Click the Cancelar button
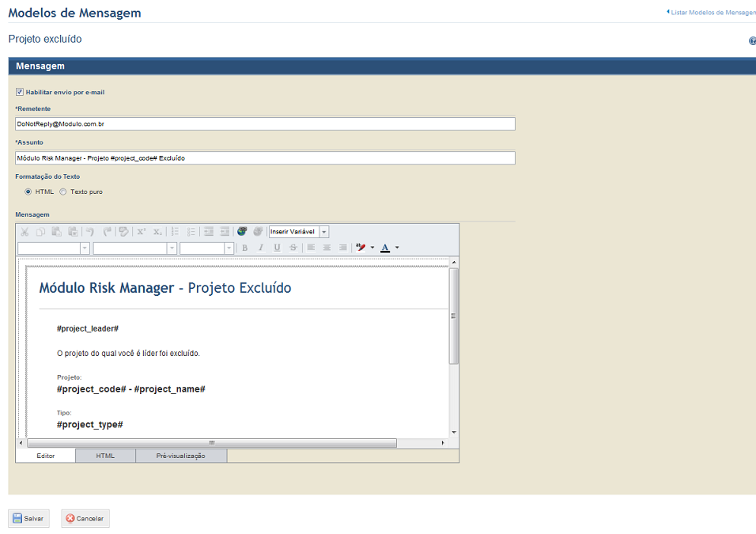 [85, 518]
